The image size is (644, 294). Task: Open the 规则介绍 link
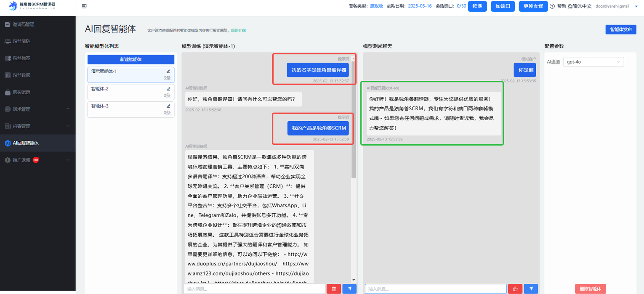point(237,30)
